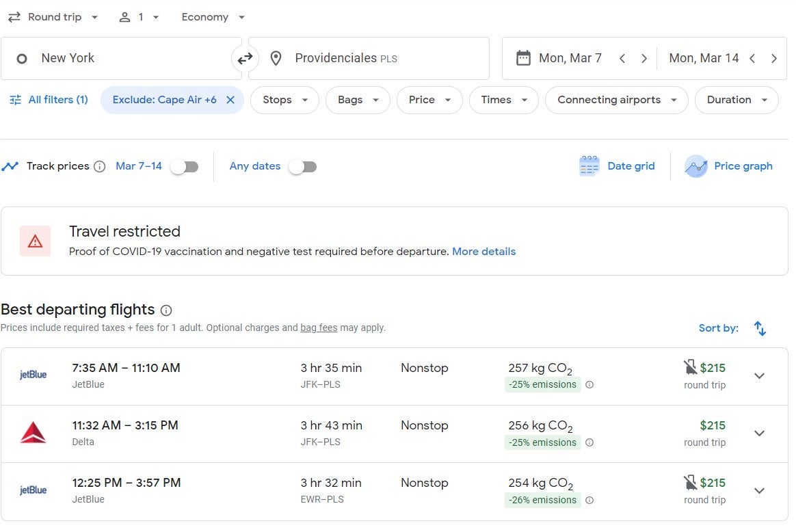Click info icon next to Best departing flights
The width and height of the screenshot is (796, 532).
pyautogui.click(x=166, y=310)
